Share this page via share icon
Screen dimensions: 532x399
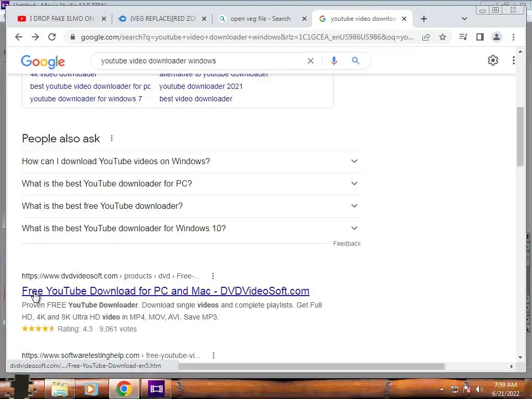pyautogui.click(x=426, y=37)
